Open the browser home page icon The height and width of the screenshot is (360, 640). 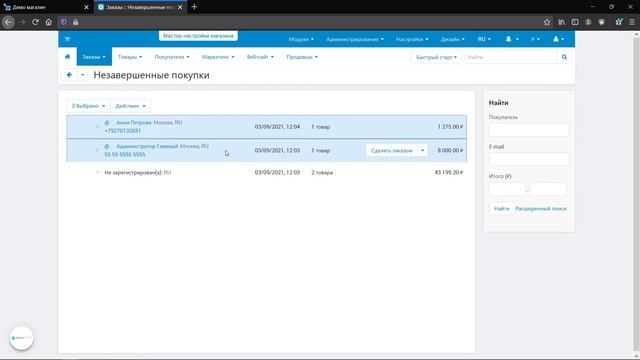click(49, 22)
